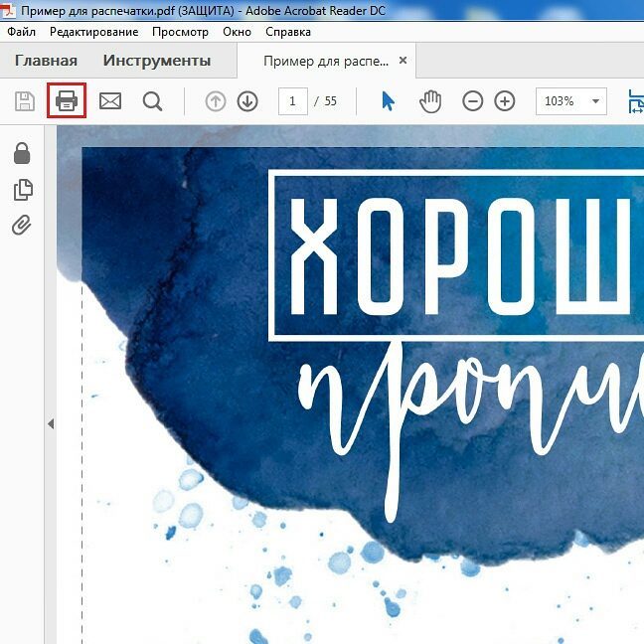Go to the next page with the down arrow
This screenshot has width=644, height=644.
(247, 101)
